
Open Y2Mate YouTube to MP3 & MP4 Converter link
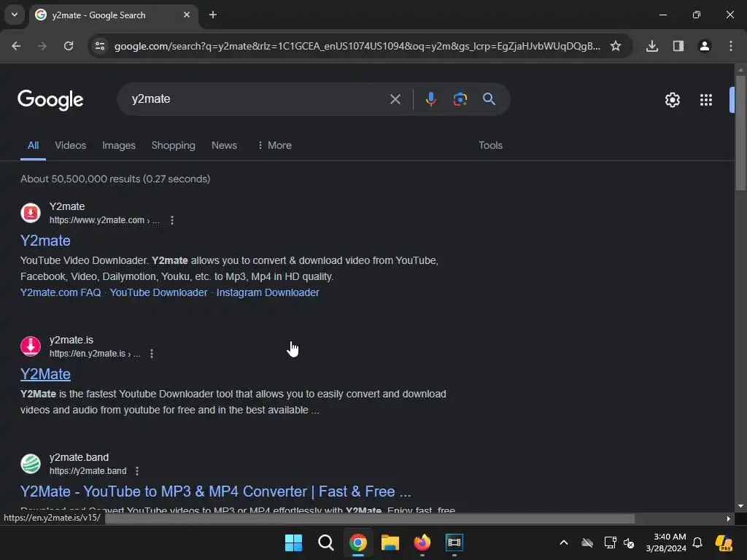[215, 491]
